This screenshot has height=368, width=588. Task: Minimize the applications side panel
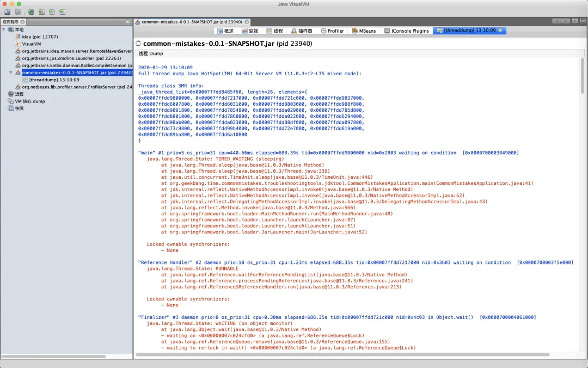[127, 22]
